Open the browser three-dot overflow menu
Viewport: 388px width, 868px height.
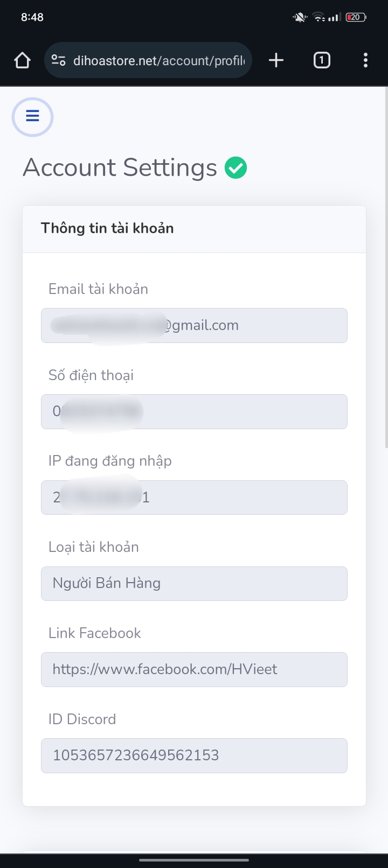coord(365,60)
